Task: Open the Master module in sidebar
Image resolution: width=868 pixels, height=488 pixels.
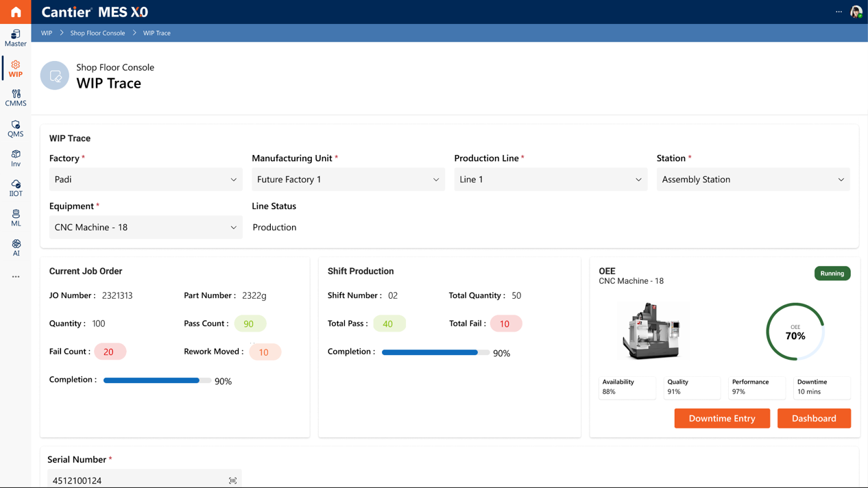Action: [16, 38]
